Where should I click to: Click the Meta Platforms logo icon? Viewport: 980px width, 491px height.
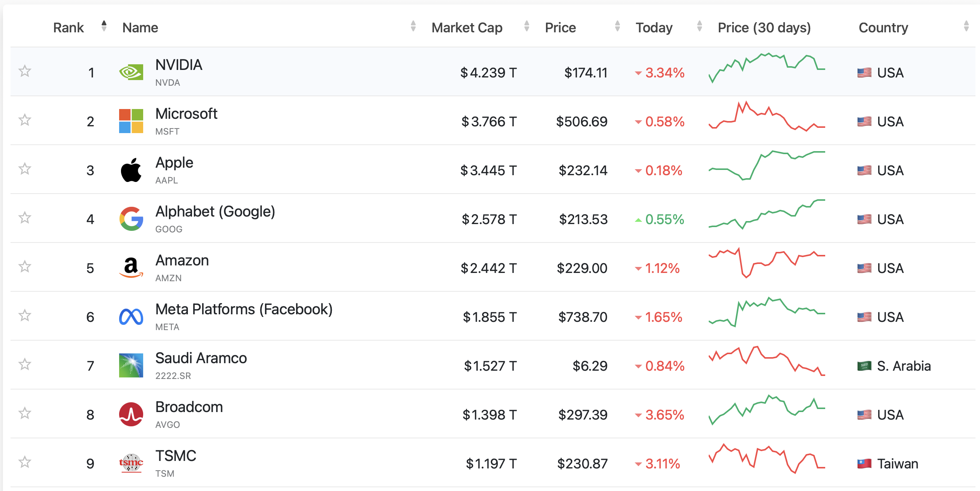tap(131, 317)
